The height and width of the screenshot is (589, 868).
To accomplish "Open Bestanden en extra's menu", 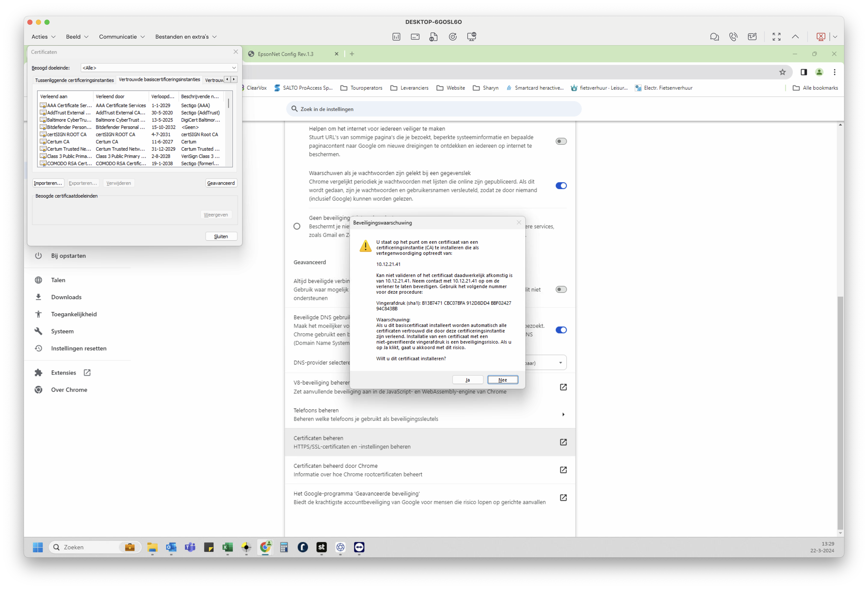I will tap(186, 36).
